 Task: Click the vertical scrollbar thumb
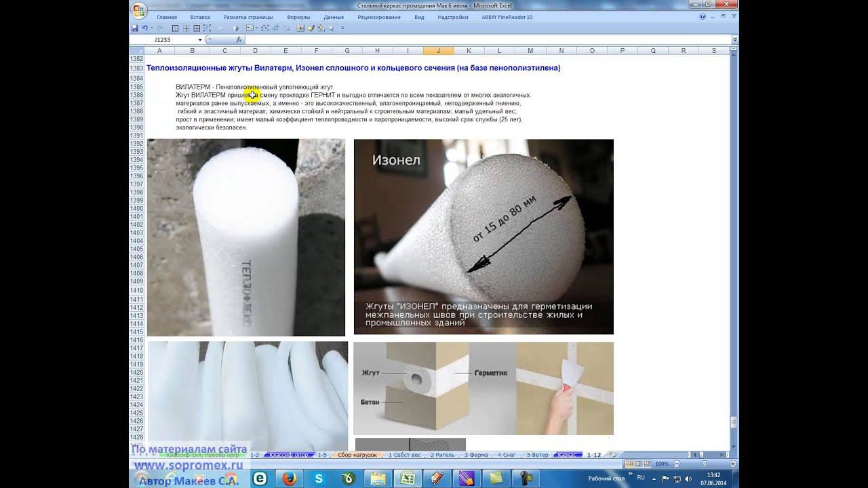click(734, 422)
